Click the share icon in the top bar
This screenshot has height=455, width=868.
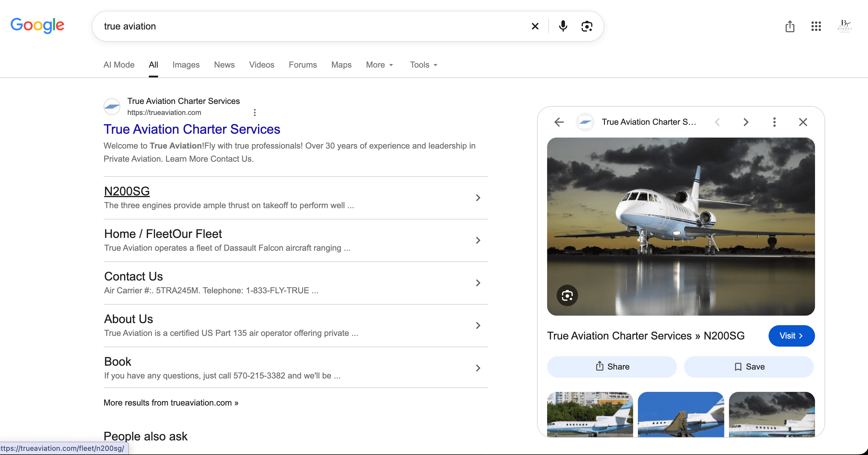(789, 26)
